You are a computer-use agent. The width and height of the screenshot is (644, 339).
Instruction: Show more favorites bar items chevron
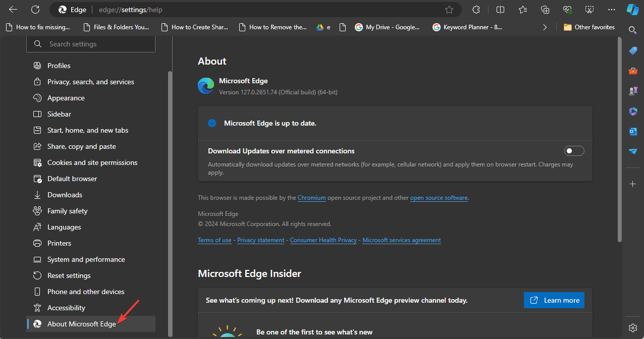[545, 27]
